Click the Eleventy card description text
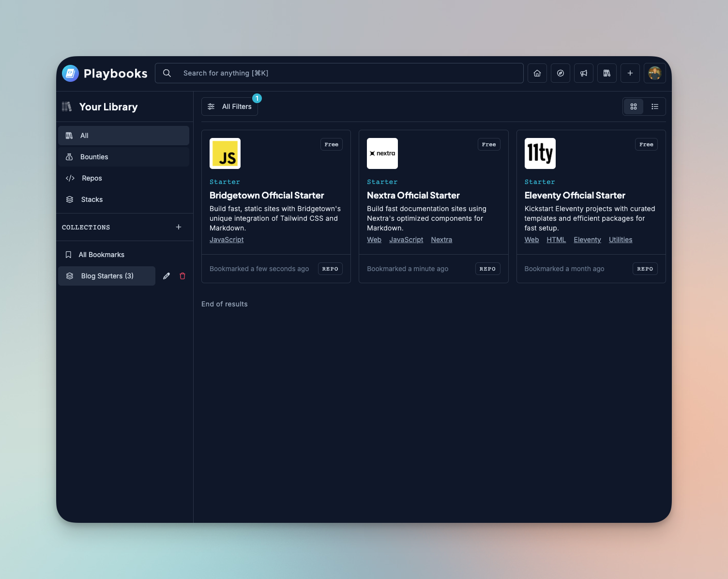This screenshot has height=579, width=728. click(x=590, y=218)
